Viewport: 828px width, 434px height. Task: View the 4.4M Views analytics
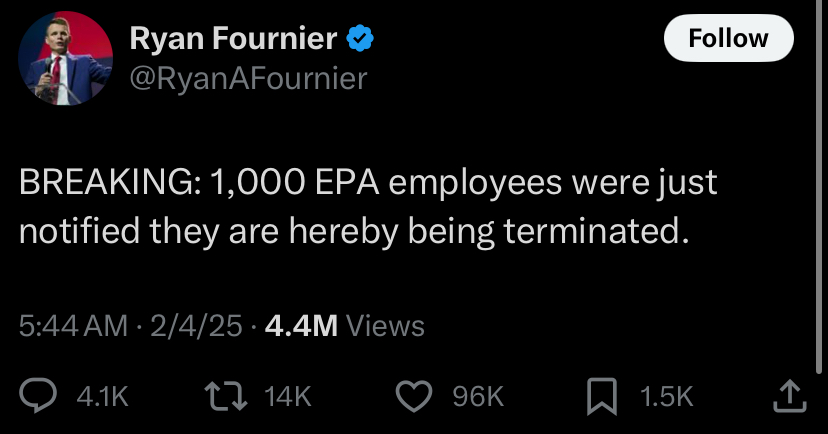pyautogui.click(x=344, y=326)
